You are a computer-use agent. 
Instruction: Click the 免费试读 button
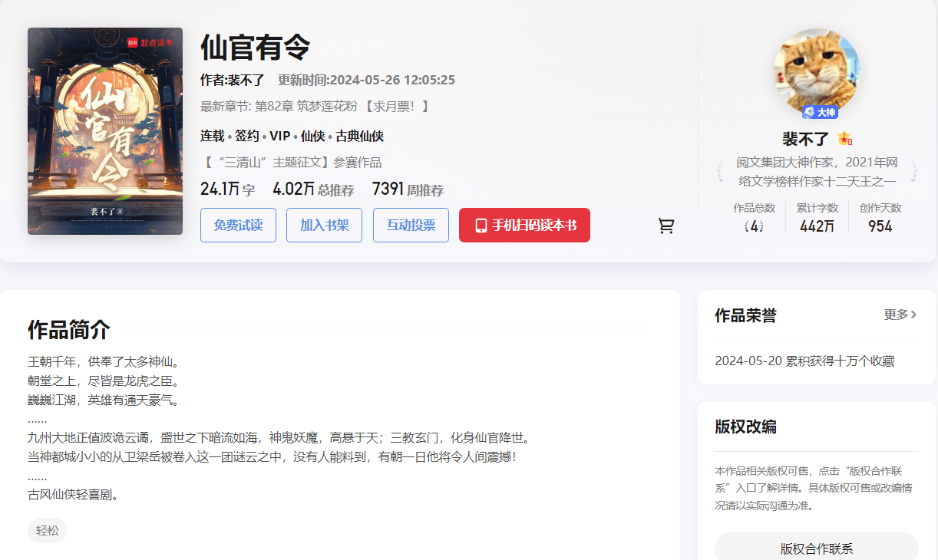(x=238, y=225)
